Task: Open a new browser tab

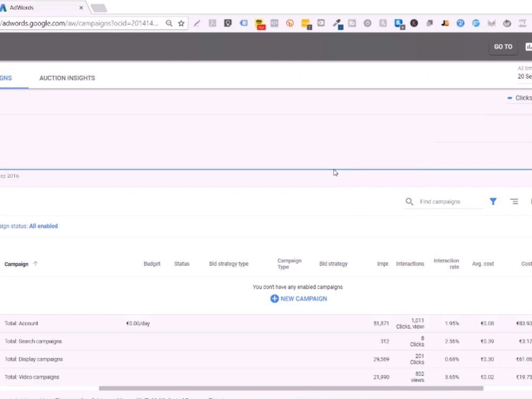Action: click(x=99, y=8)
